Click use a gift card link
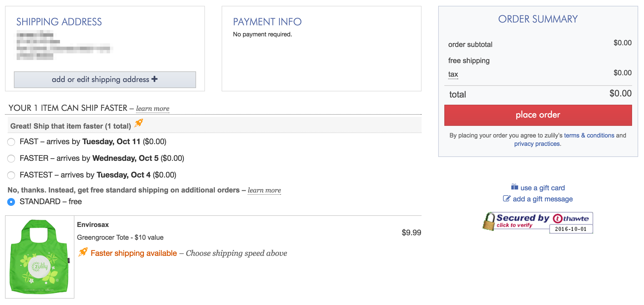 543,188
